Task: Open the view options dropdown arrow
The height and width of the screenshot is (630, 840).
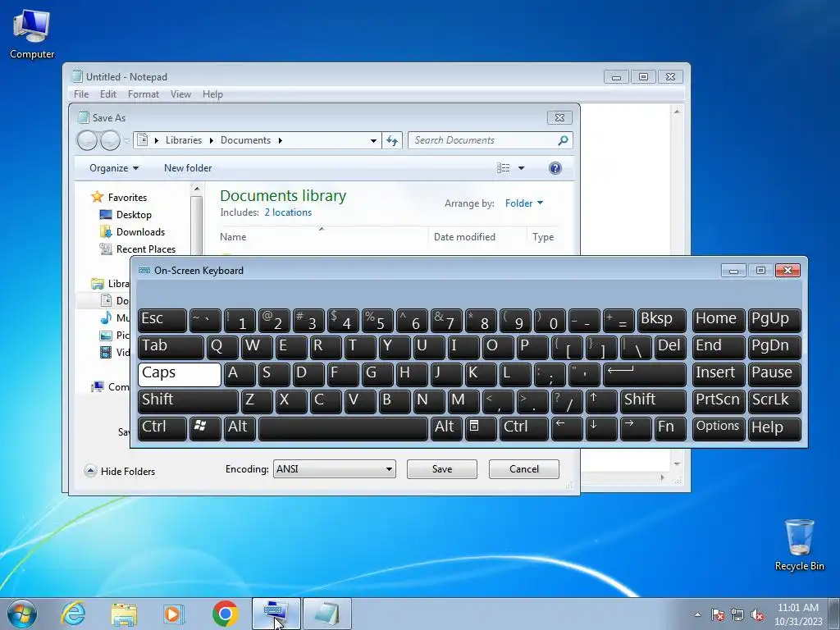Action: coord(521,168)
